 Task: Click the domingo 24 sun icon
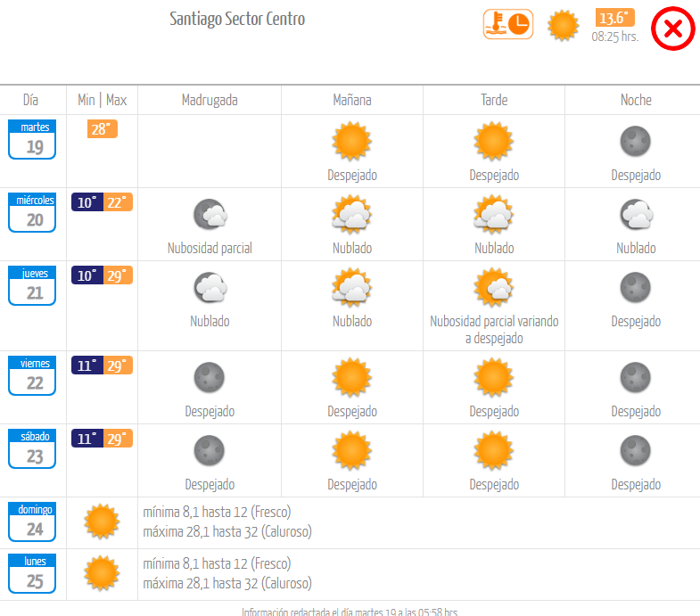102,522
